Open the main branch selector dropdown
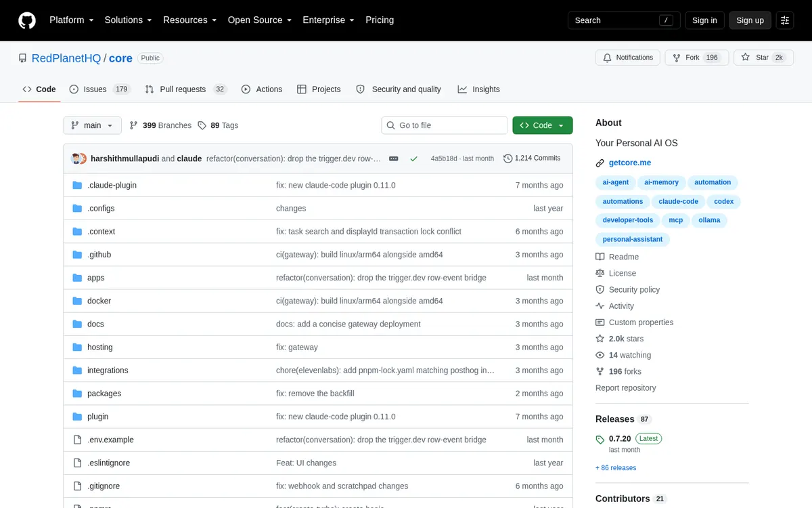The image size is (812, 508). tap(93, 125)
